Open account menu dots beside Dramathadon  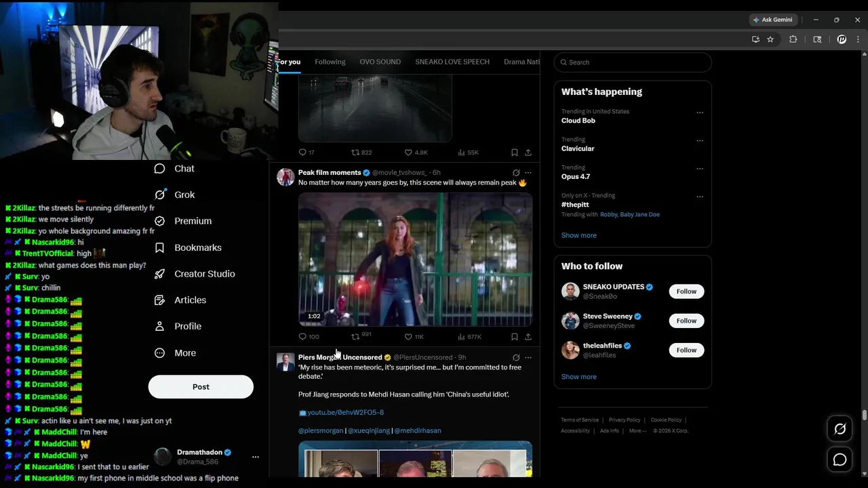click(256, 457)
